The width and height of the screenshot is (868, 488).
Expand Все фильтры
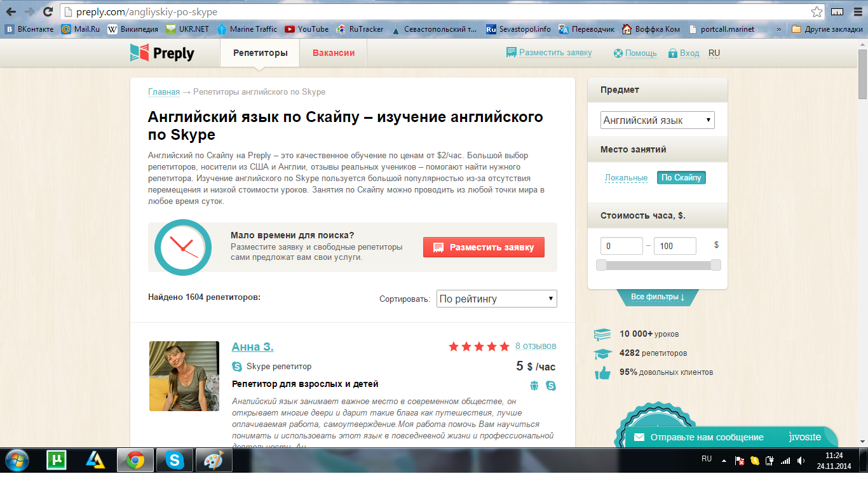658,297
